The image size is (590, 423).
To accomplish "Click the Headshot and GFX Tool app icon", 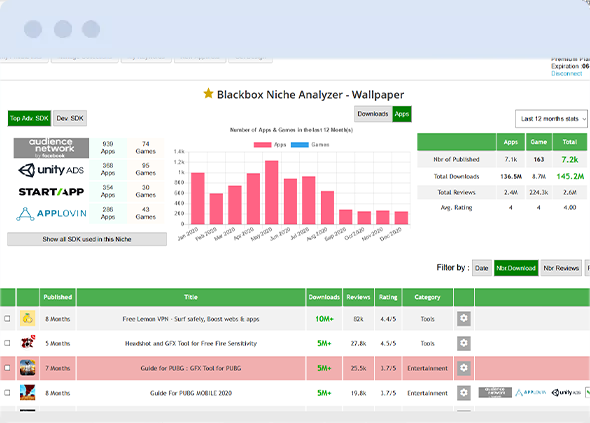I will tap(27, 343).
